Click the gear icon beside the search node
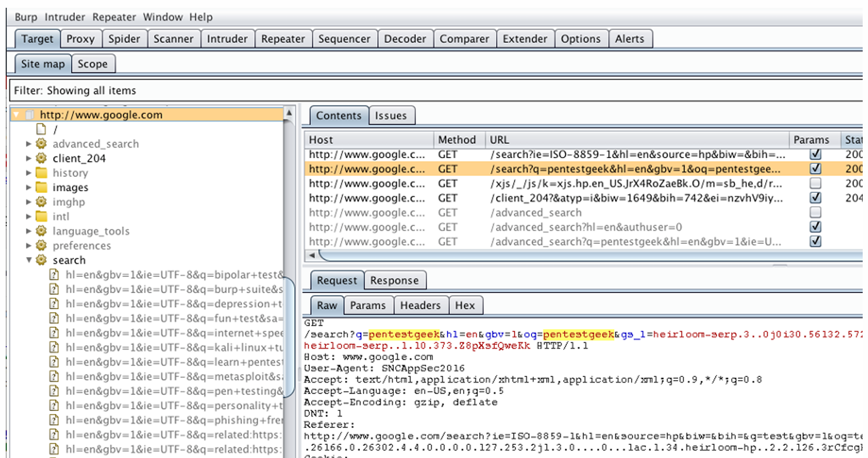The height and width of the screenshot is (458, 868). (41, 260)
